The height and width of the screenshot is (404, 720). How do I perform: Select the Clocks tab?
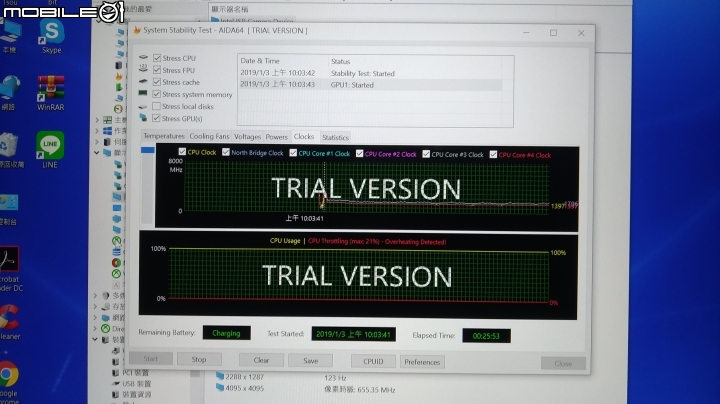pos(304,136)
